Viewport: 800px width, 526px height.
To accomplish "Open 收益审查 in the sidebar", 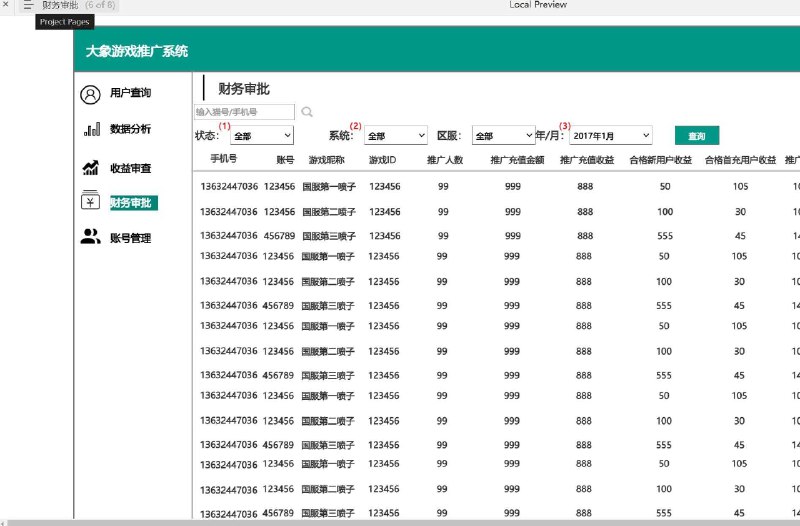I will coord(131,168).
